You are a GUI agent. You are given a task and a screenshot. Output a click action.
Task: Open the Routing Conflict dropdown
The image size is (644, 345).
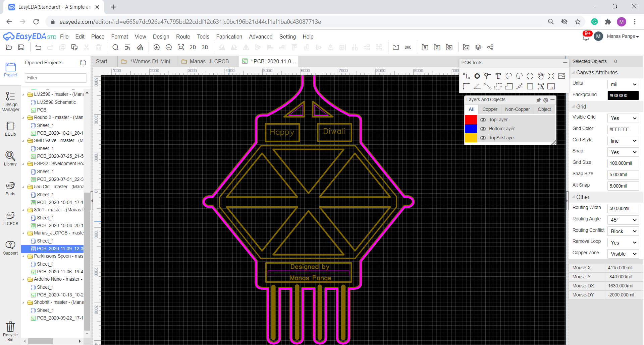(x=623, y=231)
